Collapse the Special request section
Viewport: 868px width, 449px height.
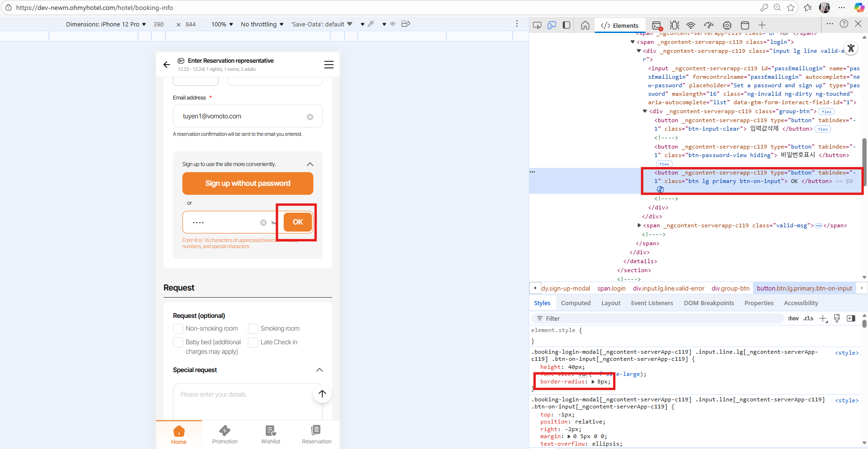tap(319, 370)
